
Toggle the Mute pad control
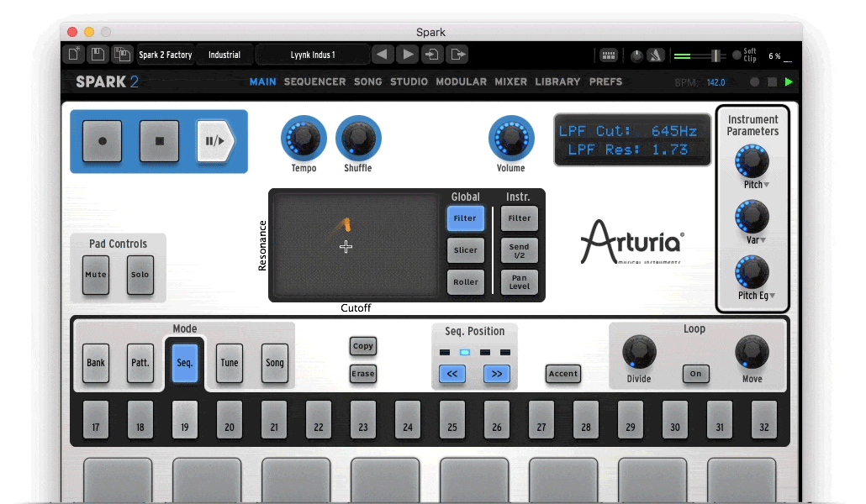point(96,275)
